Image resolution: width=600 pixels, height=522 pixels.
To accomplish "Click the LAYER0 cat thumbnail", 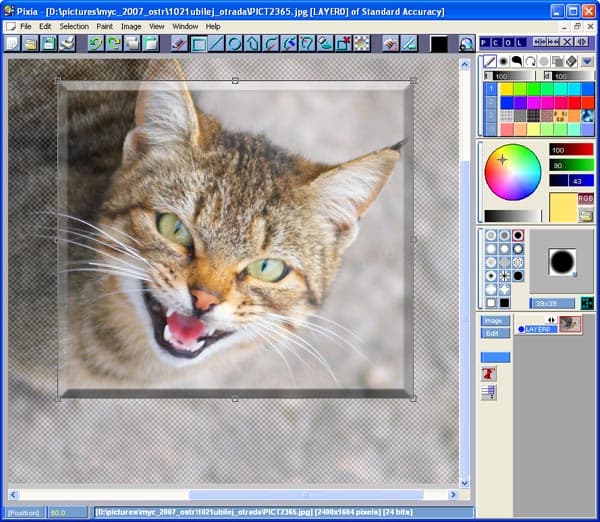I will pos(571,326).
